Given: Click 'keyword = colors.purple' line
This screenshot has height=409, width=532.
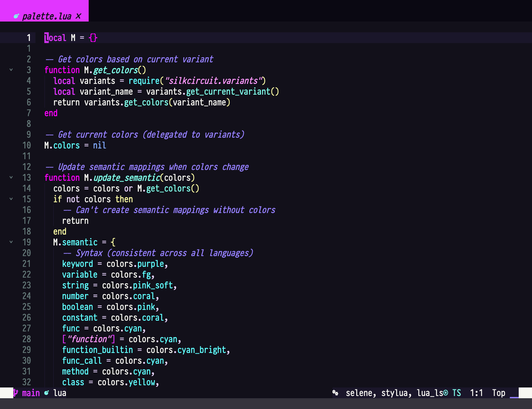Looking at the screenshot, I should 115,264.
